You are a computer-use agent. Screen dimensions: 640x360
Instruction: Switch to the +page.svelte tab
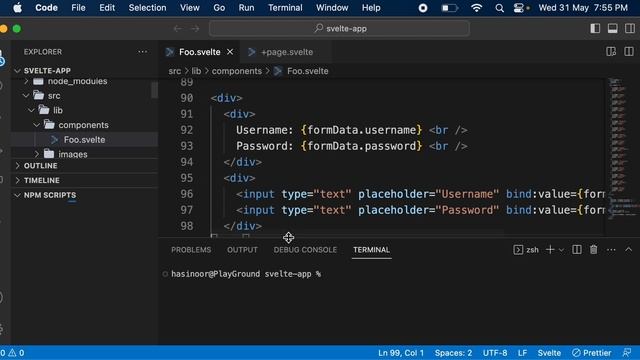tap(287, 52)
